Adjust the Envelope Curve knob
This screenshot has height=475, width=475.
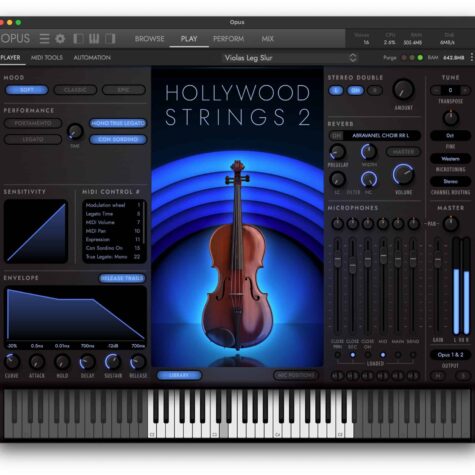[12, 362]
